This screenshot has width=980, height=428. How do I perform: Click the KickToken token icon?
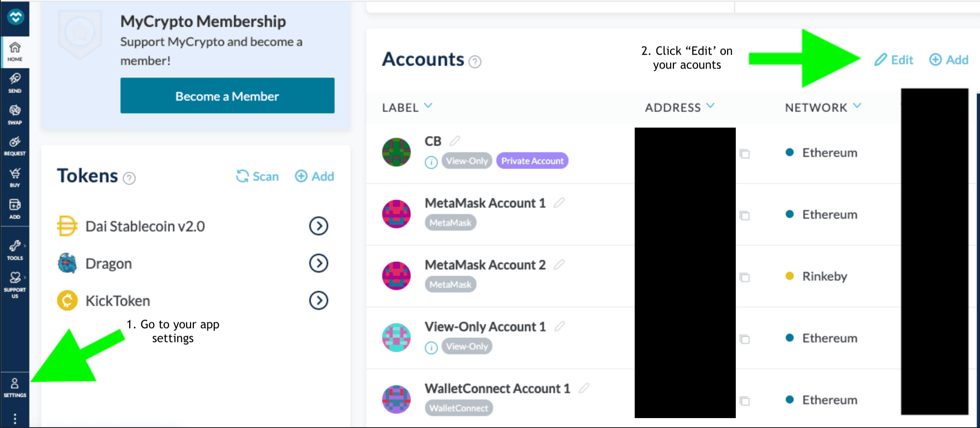coord(67,300)
